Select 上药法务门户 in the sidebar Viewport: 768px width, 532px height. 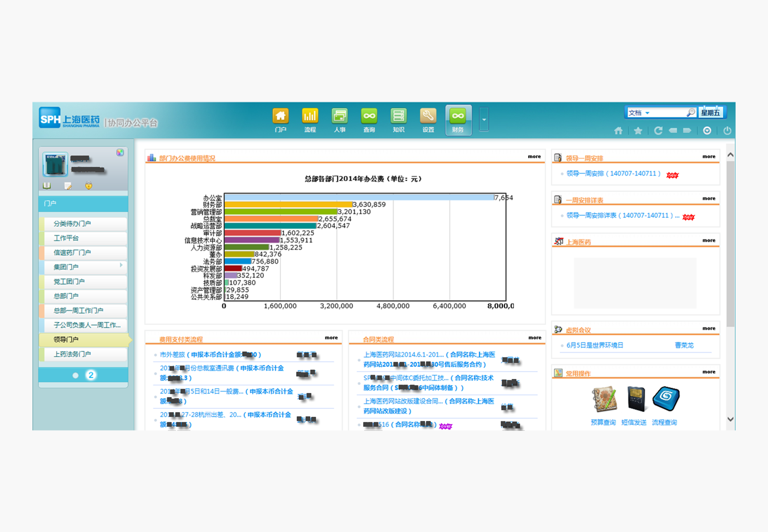tap(72, 354)
